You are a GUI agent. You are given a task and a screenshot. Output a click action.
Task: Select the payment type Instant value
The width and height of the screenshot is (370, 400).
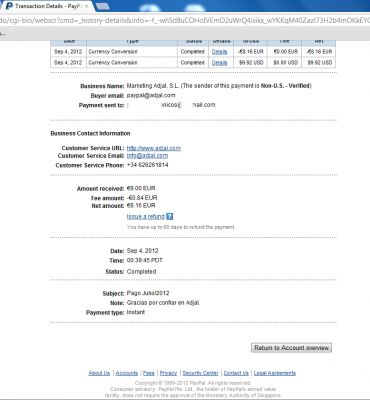pos(136,312)
